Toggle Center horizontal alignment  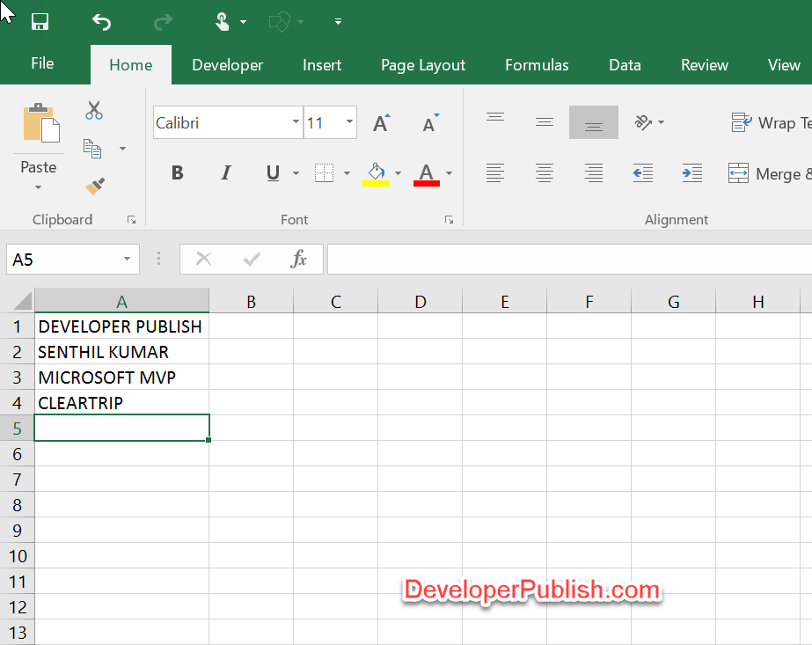point(545,172)
